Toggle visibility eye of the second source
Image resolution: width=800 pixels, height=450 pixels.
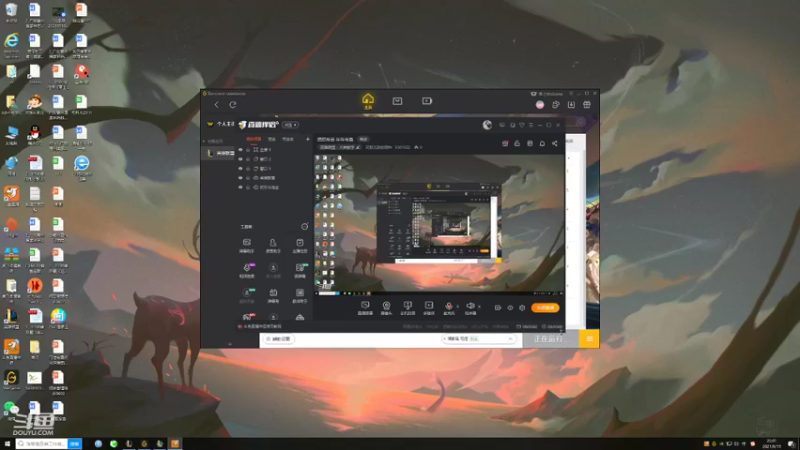tap(240, 159)
